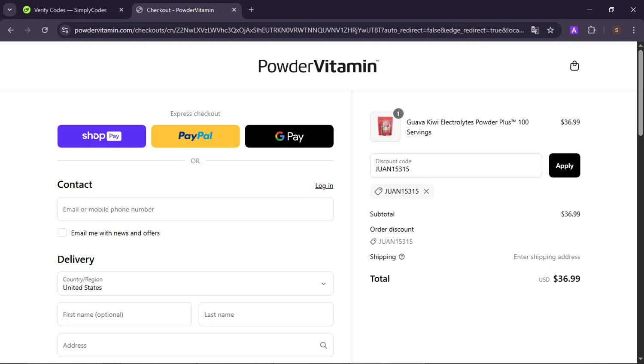Apply the discount code

coord(565,165)
